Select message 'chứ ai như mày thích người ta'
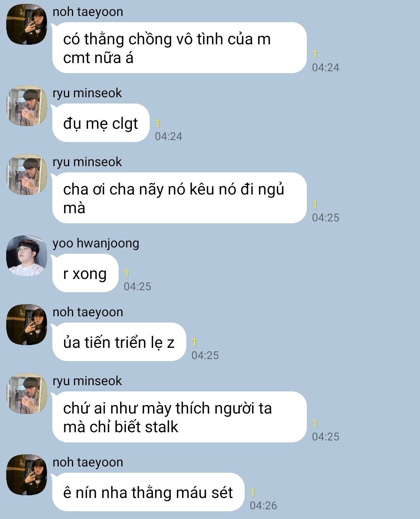Image resolution: width=420 pixels, height=519 pixels. coord(179,417)
